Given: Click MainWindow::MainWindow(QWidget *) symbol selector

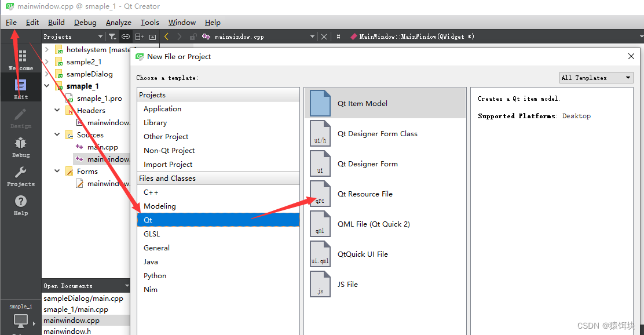Looking at the screenshot, I should point(416,37).
